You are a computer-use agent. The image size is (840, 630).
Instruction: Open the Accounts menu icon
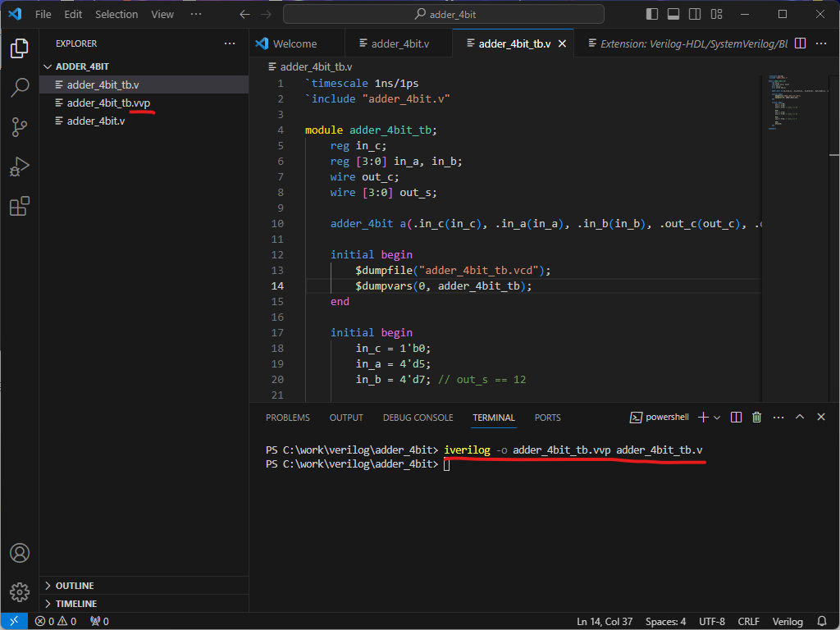coord(20,553)
